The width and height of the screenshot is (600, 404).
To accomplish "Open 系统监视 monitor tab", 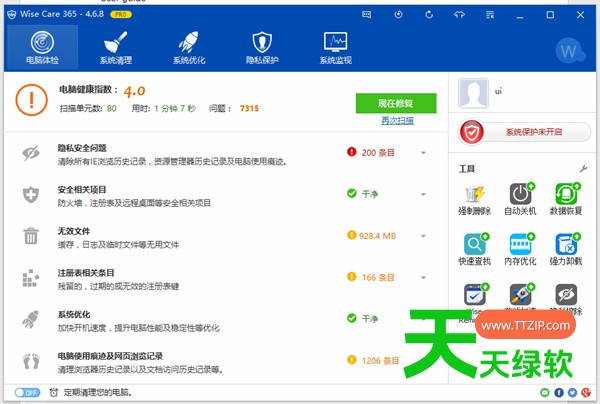I will (336, 47).
